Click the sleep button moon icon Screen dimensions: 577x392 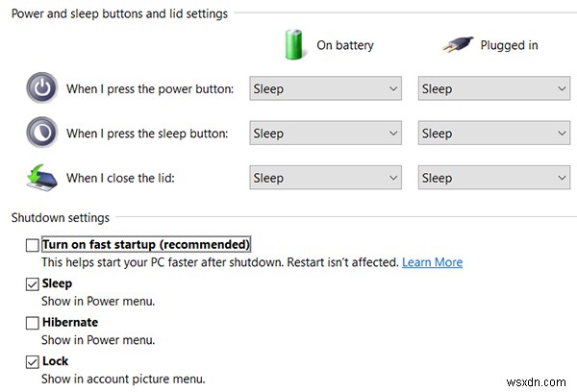[41, 133]
